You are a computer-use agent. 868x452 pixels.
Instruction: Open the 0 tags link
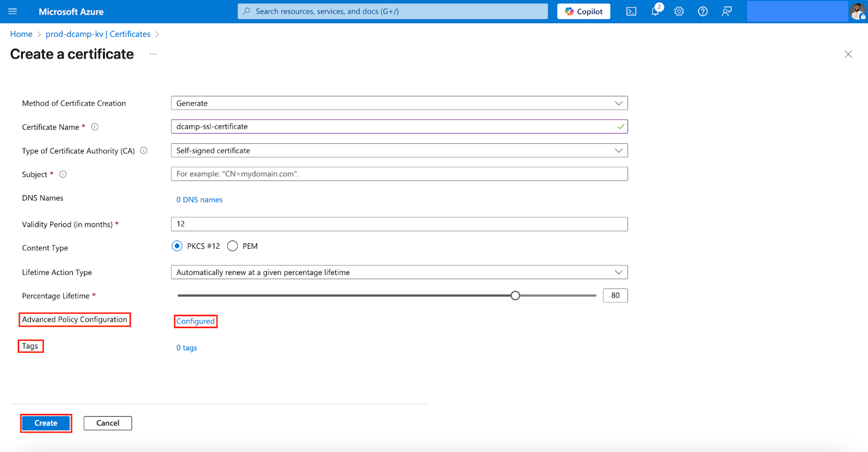tap(187, 348)
